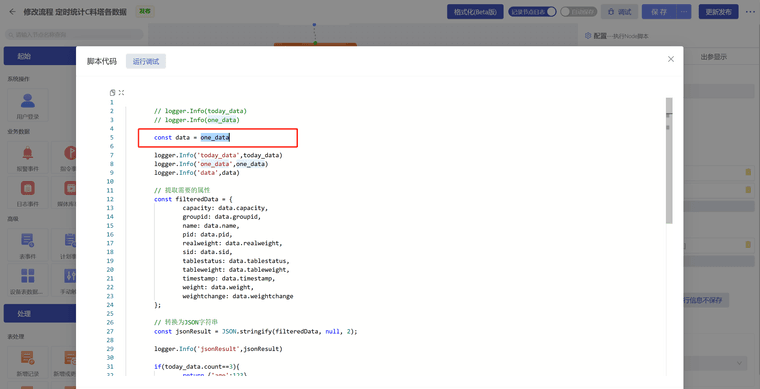The image size is (760, 389).
Task: Click line 5 'const data = one_data'
Action: (192, 138)
